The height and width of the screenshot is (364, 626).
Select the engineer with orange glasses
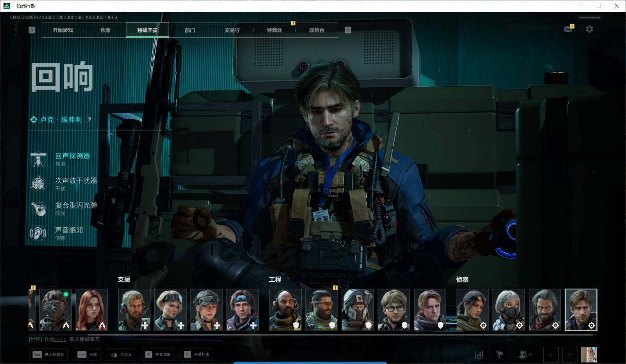[x=322, y=310]
